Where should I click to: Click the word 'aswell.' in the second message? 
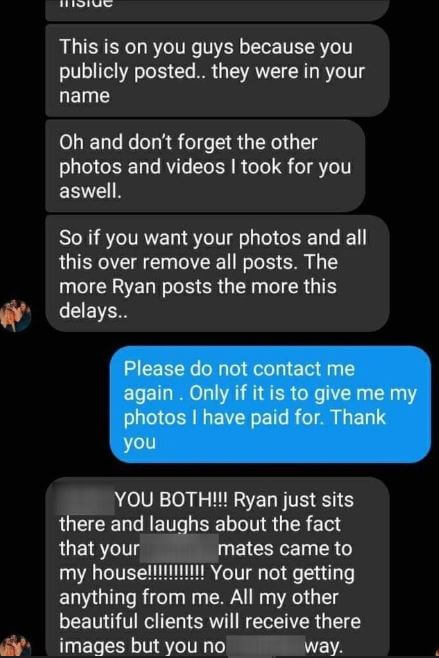pyautogui.click(x=90, y=191)
